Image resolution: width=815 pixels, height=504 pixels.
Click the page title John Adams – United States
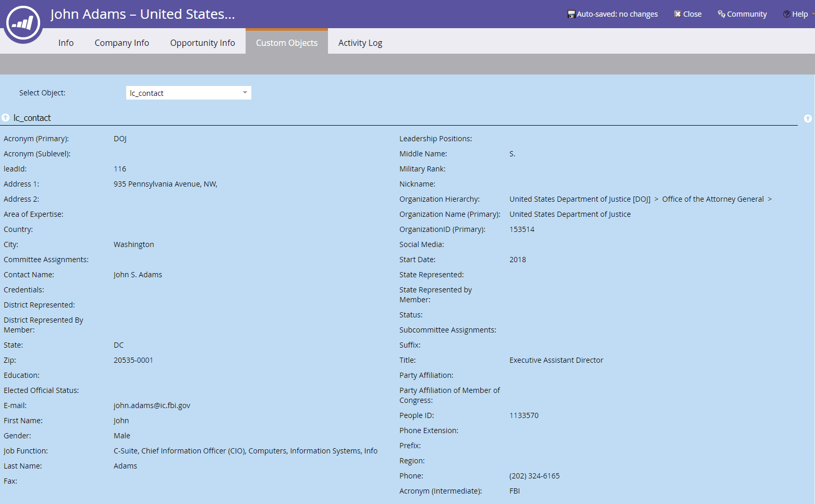click(x=142, y=14)
